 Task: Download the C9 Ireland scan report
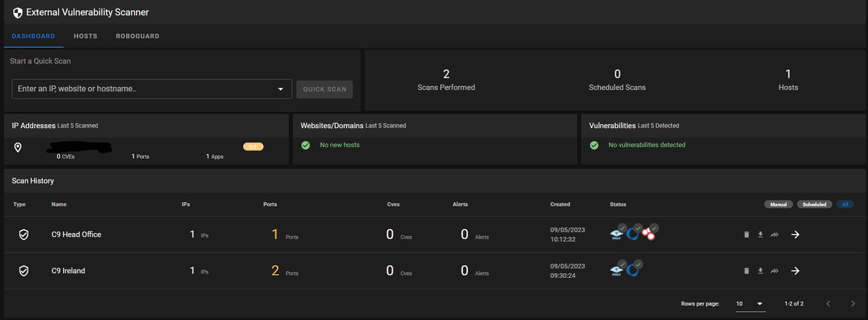(x=760, y=271)
